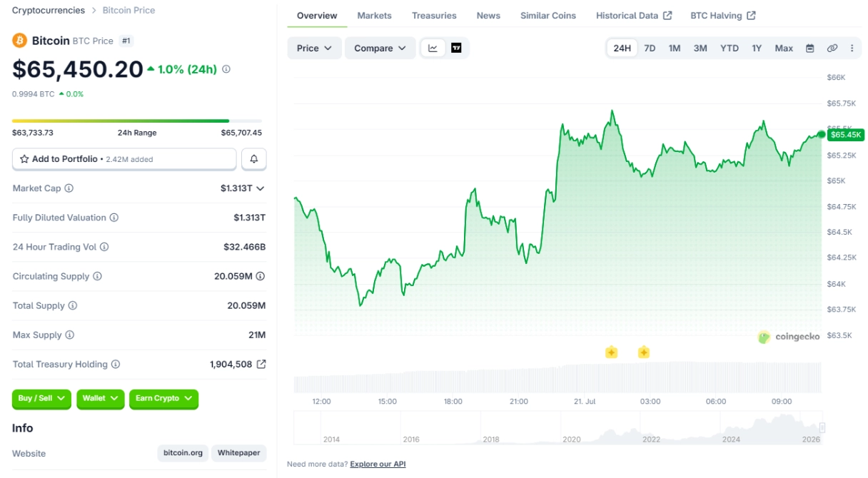The image size is (868, 478).
Task: Click Explore our API link
Action: click(378, 464)
